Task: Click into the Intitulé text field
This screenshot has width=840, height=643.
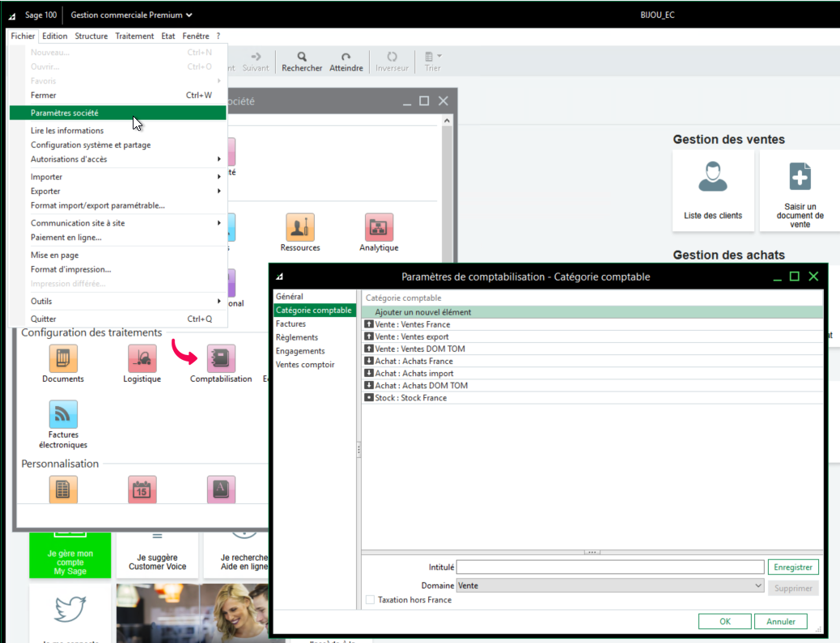Action: point(610,568)
